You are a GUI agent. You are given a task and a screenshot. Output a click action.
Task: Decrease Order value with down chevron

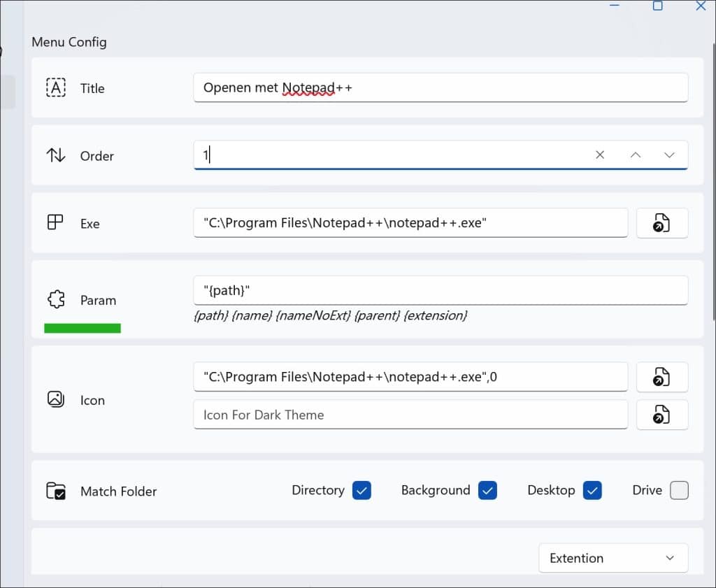[x=669, y=155]
